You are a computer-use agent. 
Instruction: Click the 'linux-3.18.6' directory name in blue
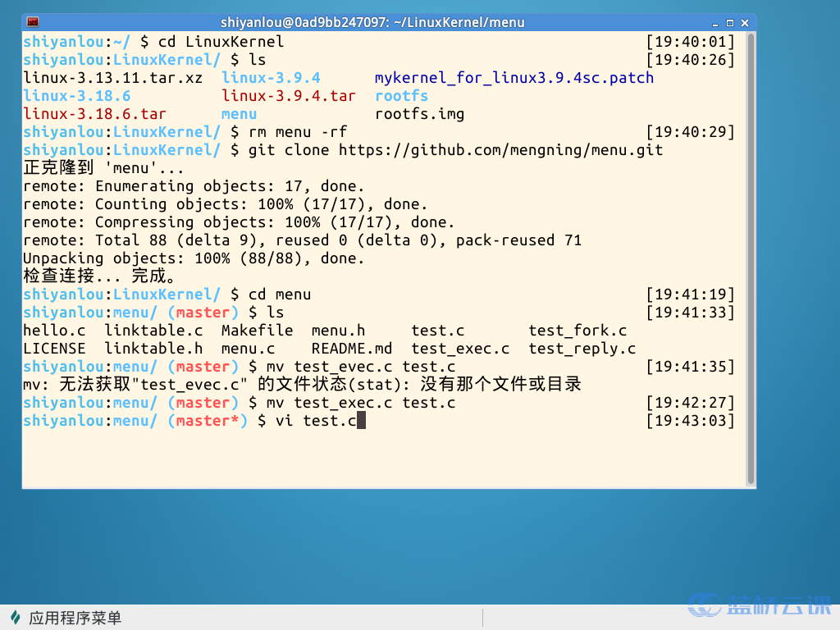76,97
